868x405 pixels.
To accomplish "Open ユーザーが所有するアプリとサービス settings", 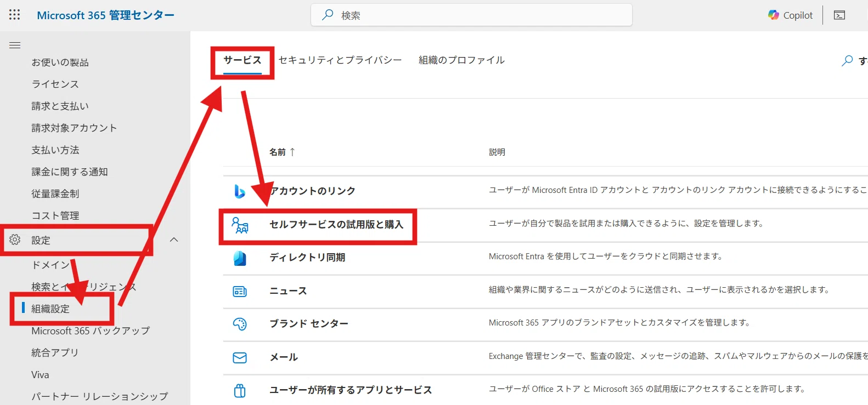I will pyautogui.click(x=351, y=390).
